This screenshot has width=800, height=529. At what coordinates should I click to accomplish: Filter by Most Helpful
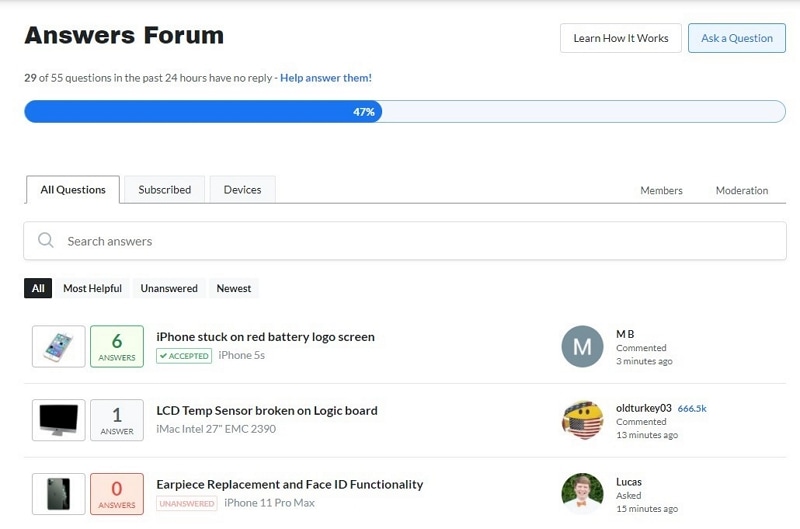pos(92,288)
